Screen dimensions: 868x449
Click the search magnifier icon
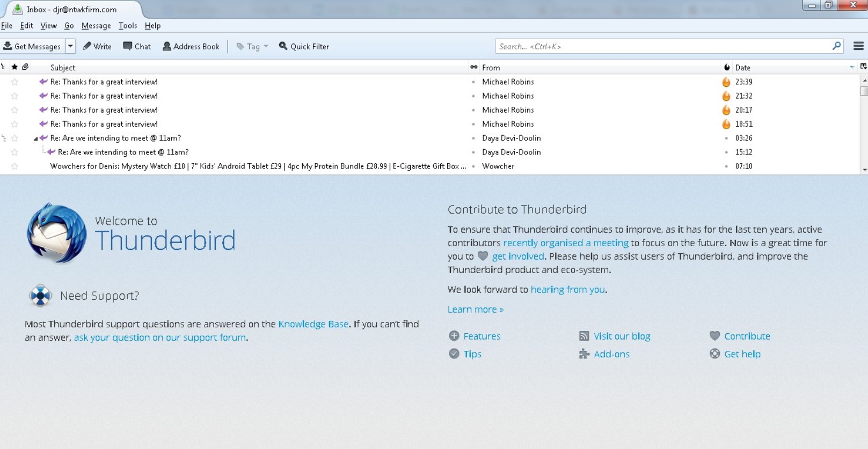(836, 46)
